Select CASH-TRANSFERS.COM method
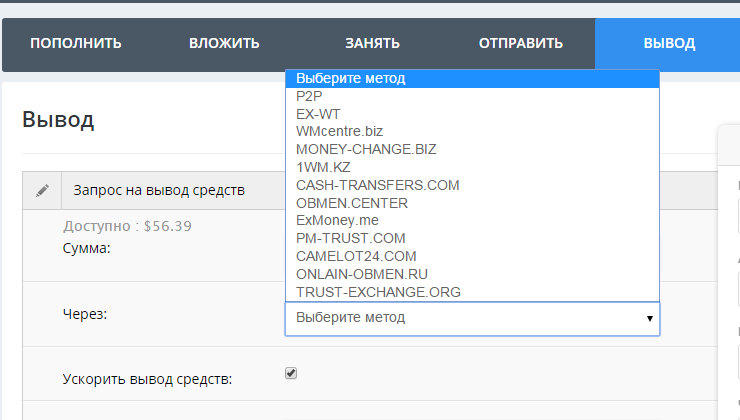The height and width of the screenshot is (420, 740). point(377,185)
